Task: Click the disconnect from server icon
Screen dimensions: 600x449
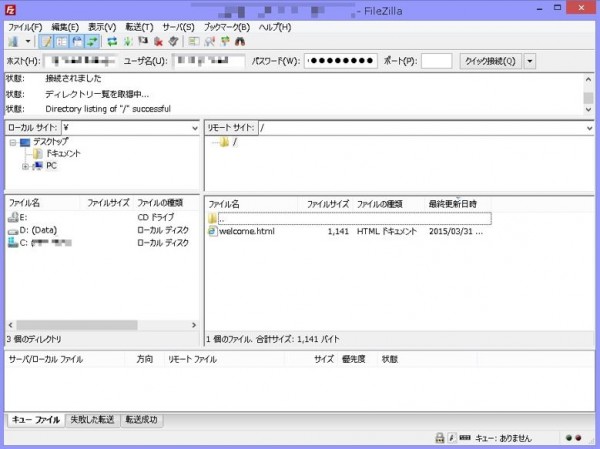Action: [158, 41]
